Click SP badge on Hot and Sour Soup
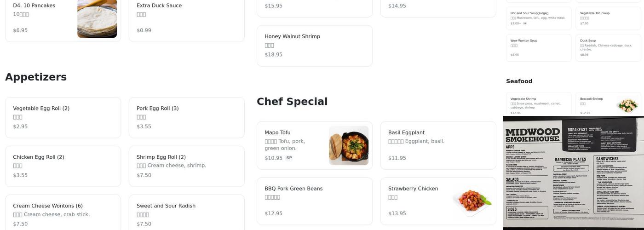This screenshot has height=230, width=644. click(525, 23)
